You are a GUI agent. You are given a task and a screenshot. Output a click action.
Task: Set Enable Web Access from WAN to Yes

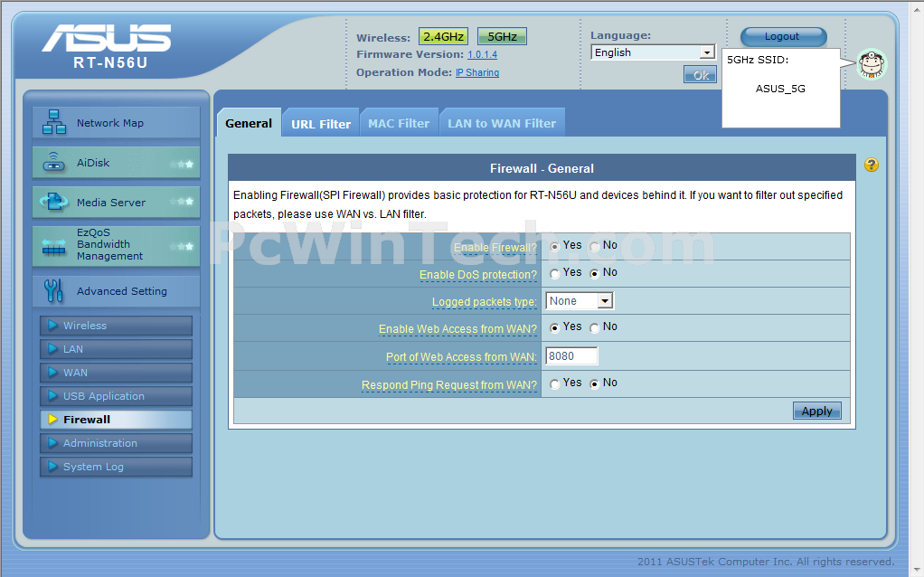[x=554, y=327]
